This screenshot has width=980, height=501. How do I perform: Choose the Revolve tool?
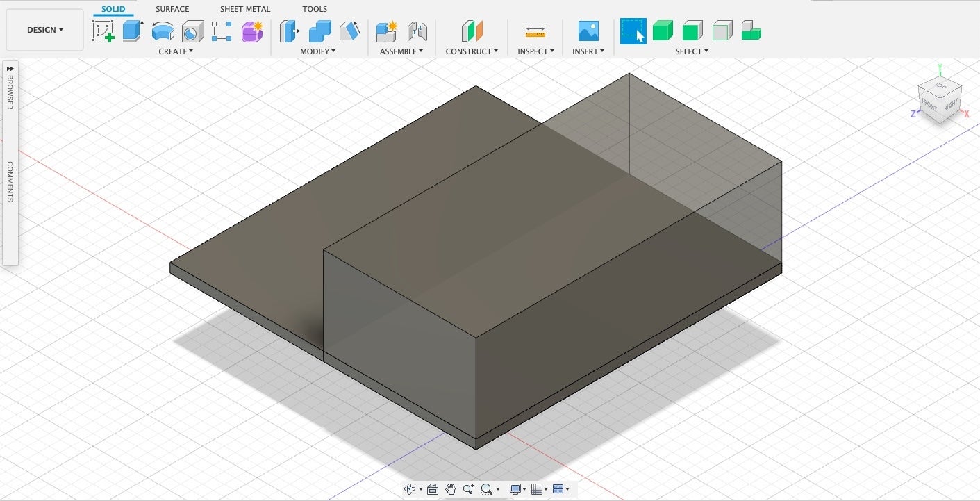coord(163,31)
